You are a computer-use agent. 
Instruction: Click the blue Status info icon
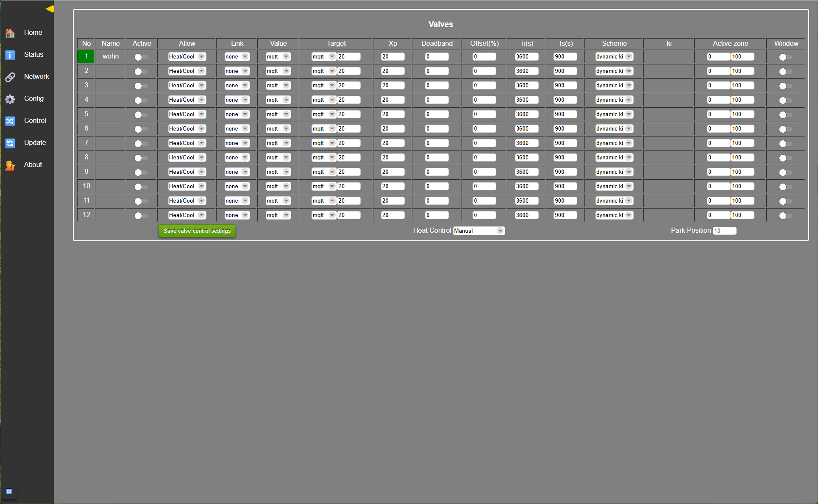[10, 55]
